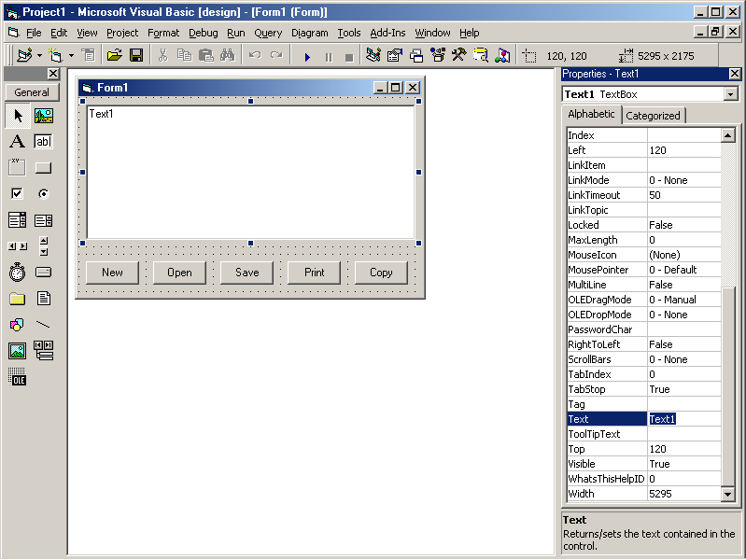The width and height of the screenshot is (746, 560).
Task: Open the Project Explorer from the toolbar
Action: point(373,56)
